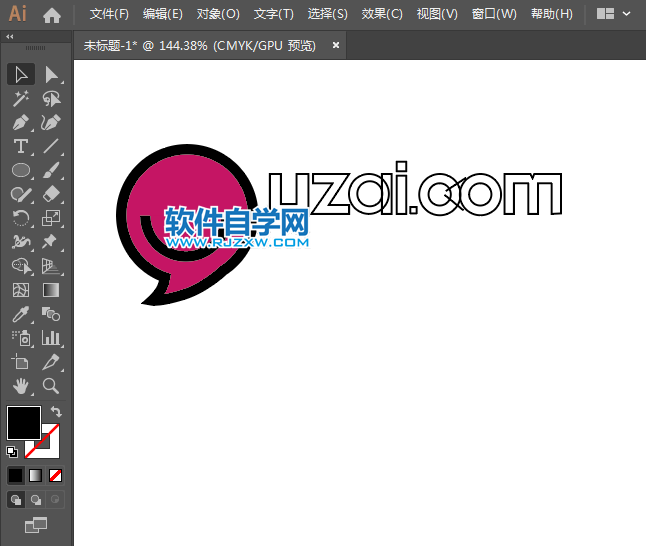Go to the Home screen icon
646x546 pixels.
click(52, 15)
